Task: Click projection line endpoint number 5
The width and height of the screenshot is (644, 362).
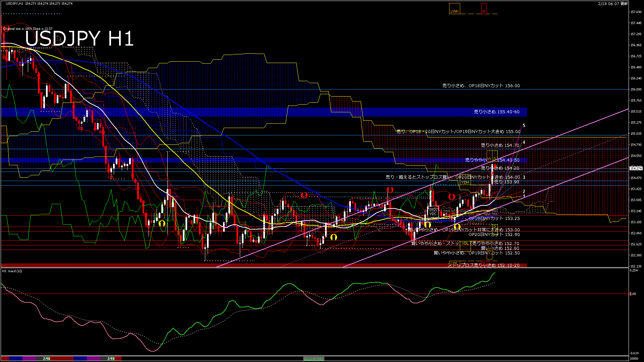Action: [524, 126]
